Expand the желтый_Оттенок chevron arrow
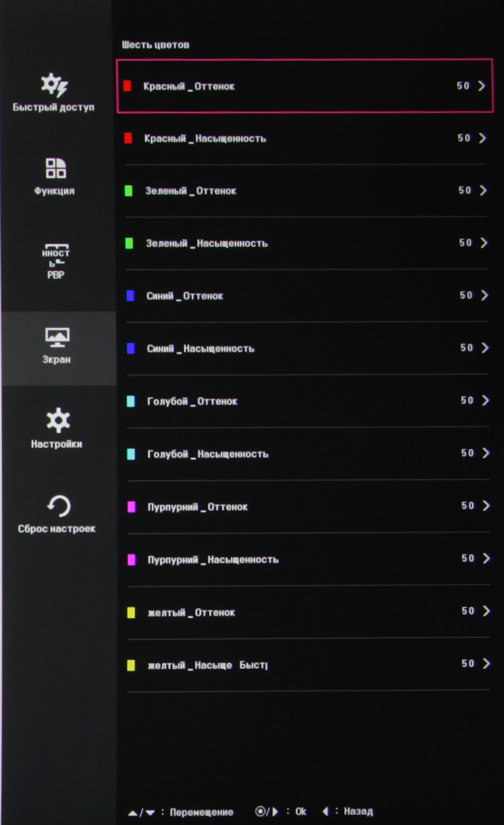504x825 pixels. (x=487, y=611)
